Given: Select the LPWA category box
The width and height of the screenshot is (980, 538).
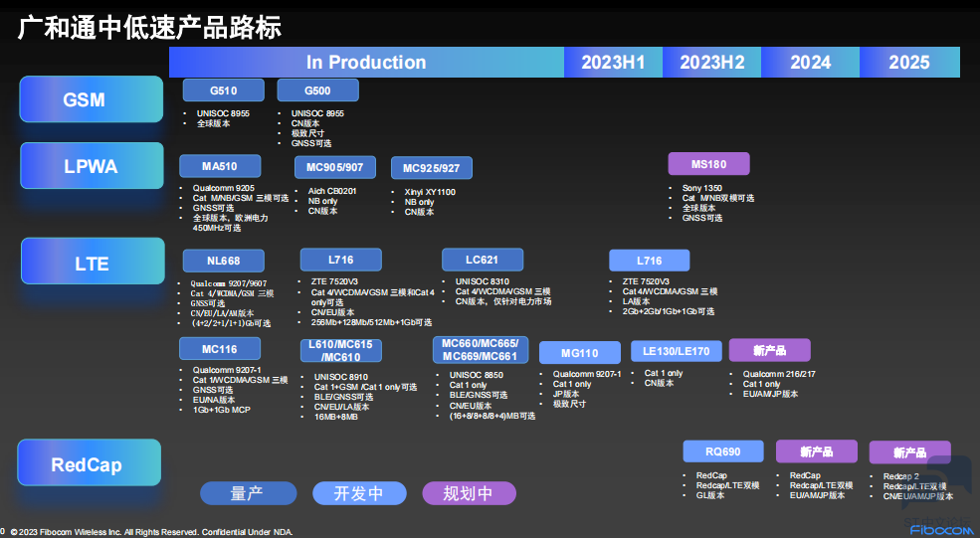Looking at the screenshot, I should point(92,166).
